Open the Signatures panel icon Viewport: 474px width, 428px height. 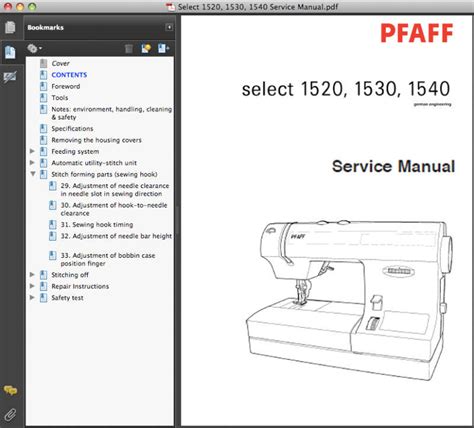[x=10, y=78]
